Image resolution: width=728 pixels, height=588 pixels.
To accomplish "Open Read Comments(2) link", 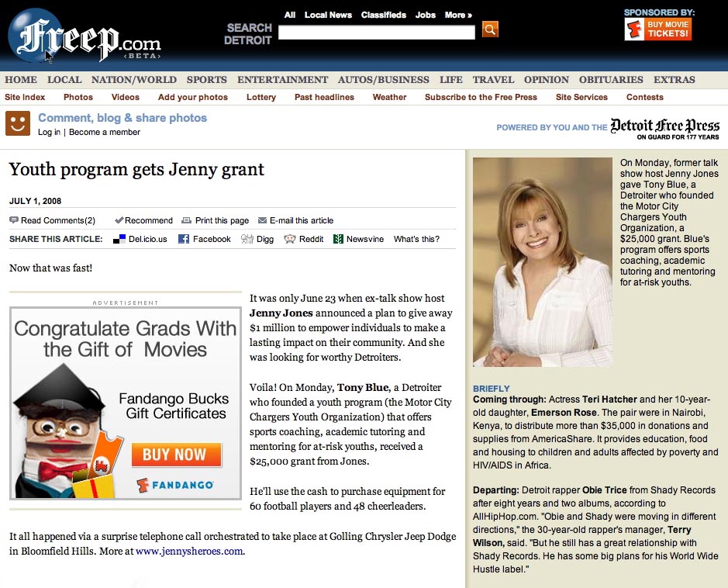I will (x=58, y=220).
